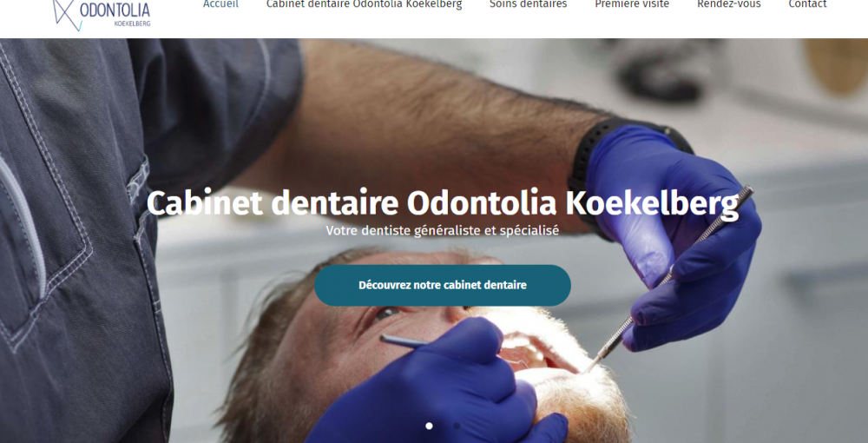
Task: Click the subtitle Votre dentiste généraliste et spécialisé
Action: click(443, 230)
